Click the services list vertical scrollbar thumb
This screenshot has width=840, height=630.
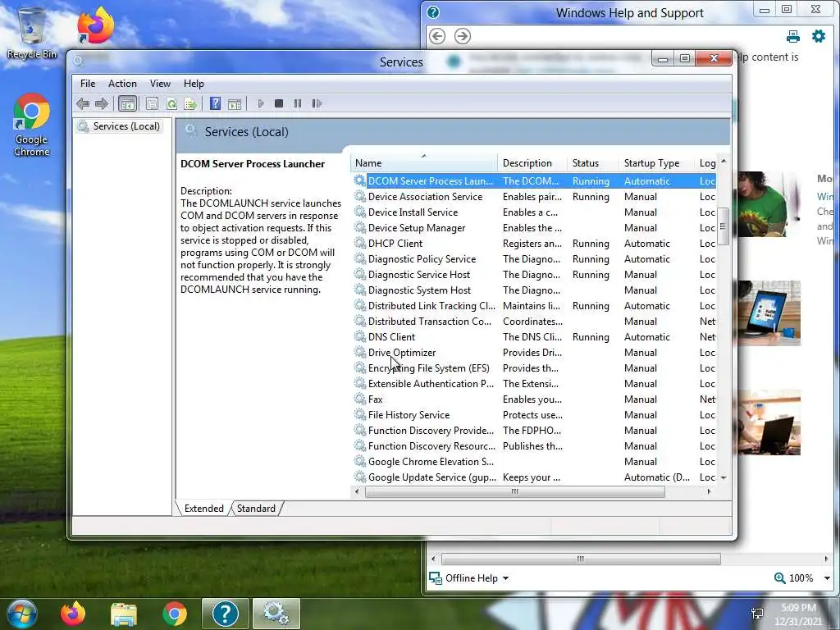point(724,226)
